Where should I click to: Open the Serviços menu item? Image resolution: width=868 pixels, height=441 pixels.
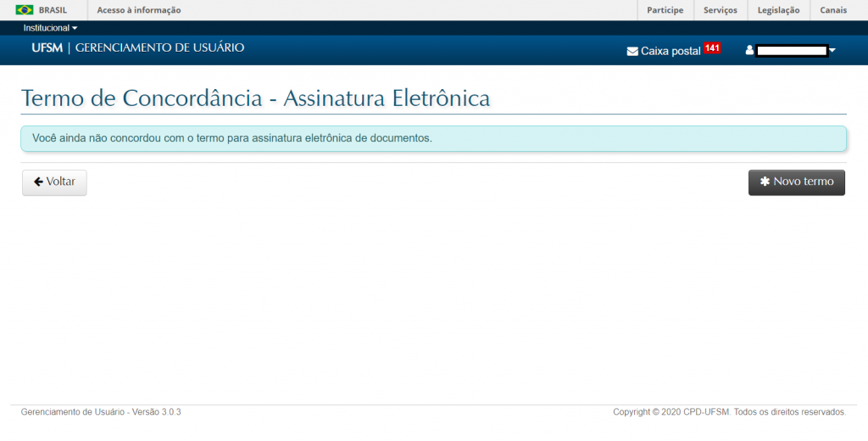pyautogui.click(x=721, y=10)
